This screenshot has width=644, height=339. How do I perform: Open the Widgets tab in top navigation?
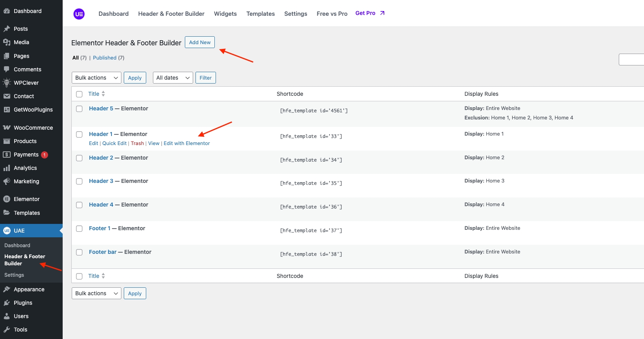click(x=225, y=14)
